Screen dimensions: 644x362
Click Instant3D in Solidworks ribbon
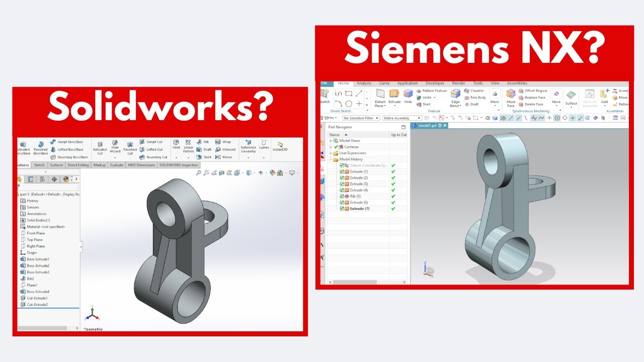(280, 146)
